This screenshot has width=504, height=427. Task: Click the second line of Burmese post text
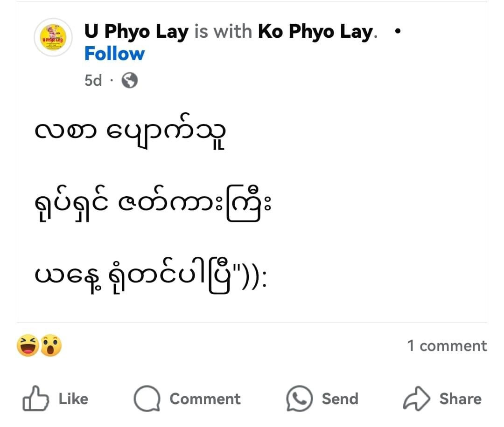pyautogui.click(x=152, y=207)
